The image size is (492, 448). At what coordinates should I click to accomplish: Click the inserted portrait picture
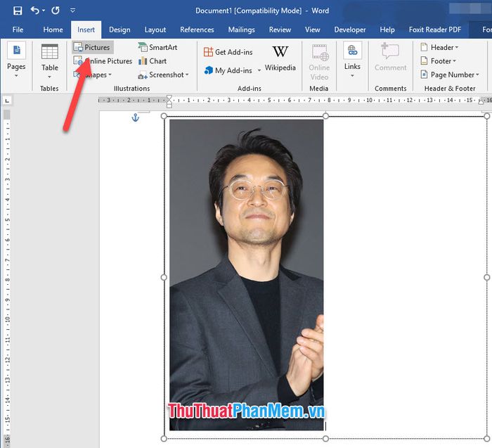[246, 275]
